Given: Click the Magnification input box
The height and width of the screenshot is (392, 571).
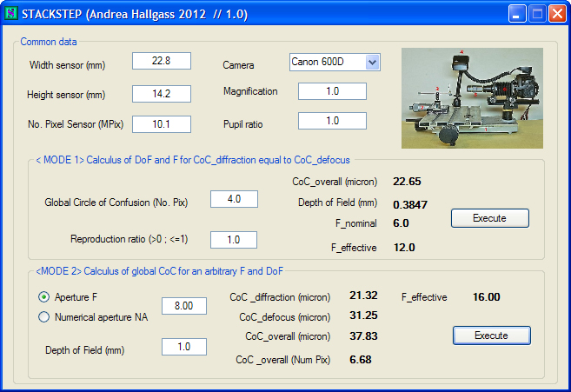Looking at the screenshot, I should (332, 91).
